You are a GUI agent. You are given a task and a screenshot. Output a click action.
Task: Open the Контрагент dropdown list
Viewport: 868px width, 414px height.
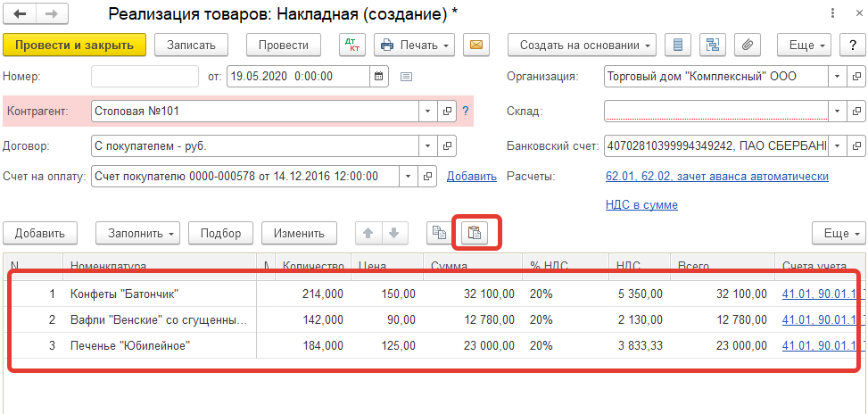pyautogui.click(x=427, y=112)
